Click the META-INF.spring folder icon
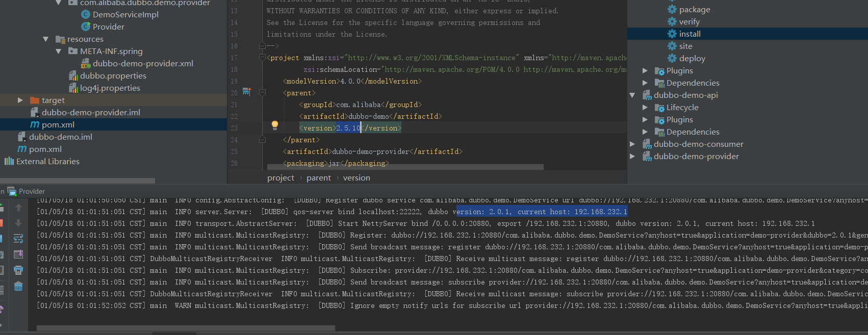 click(73, 51)
